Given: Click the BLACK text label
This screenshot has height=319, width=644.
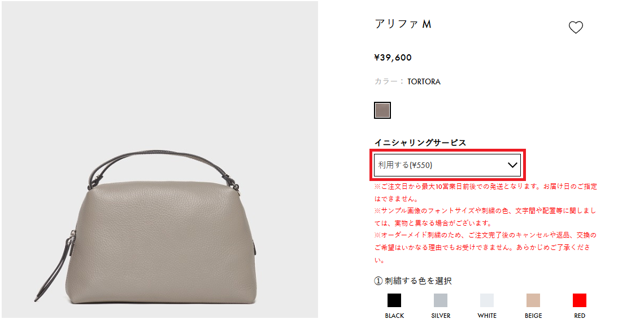Looking at the screenshot, I should click(394, 316).
